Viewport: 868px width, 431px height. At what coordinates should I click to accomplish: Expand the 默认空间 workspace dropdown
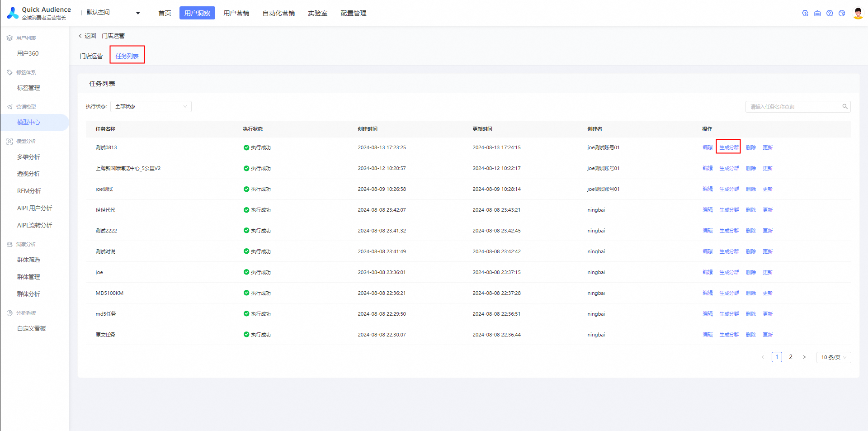[x=113, y=13]
